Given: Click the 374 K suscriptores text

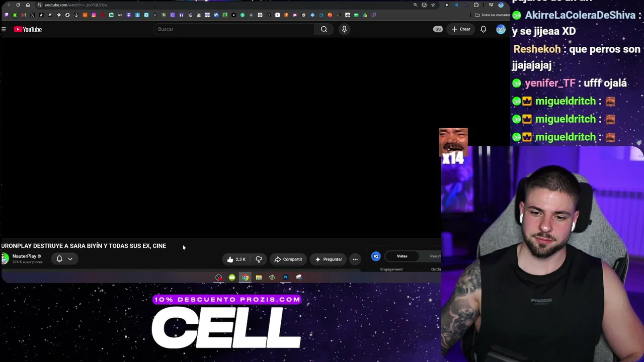Looking at the screenshot, I should click(27, 262).
